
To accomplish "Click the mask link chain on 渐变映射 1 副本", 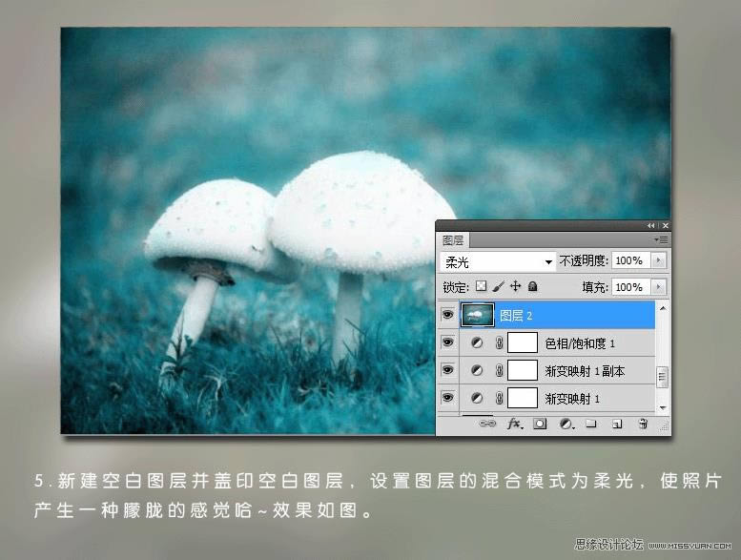I will coord(499,370).
